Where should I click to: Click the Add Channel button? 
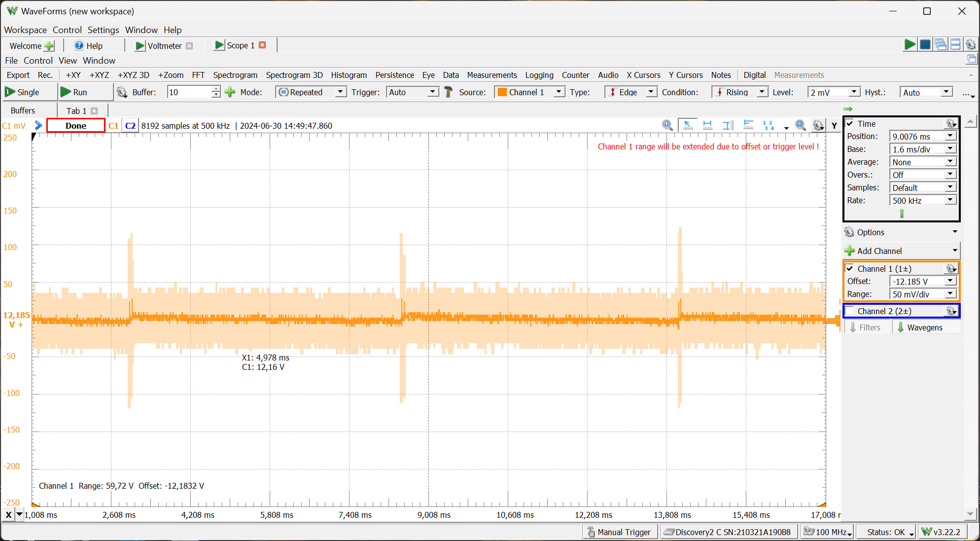coord(879,251)
